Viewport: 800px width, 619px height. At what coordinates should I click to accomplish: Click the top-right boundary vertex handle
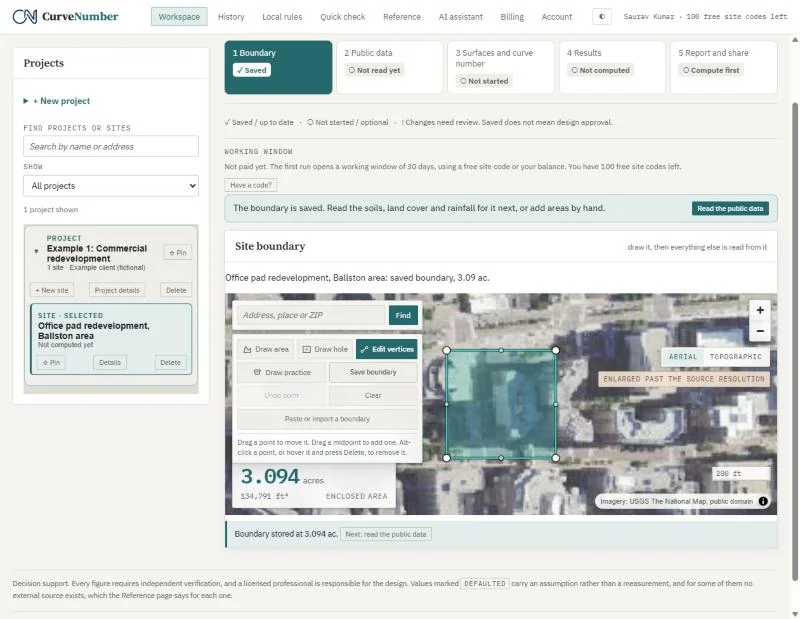click(x=556, y=350)
